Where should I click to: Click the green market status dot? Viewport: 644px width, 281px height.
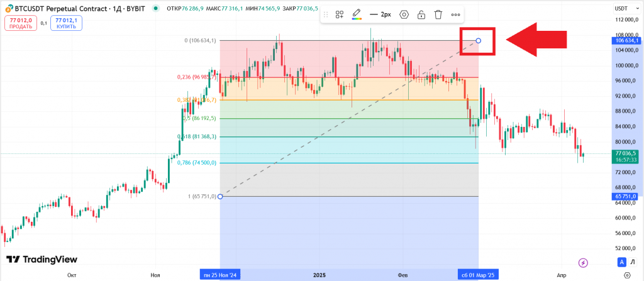click(x=155, y=8)
